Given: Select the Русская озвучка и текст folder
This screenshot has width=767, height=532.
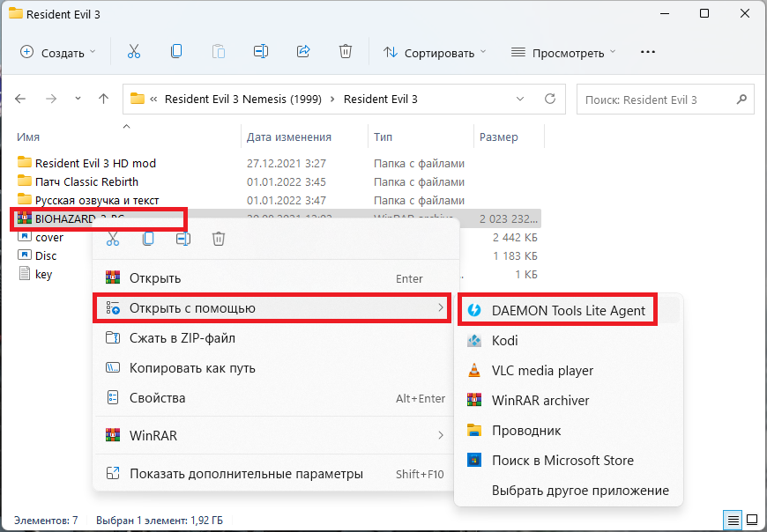Looking at the screenshot, I should pyautogui.click(x=88, y=200).
